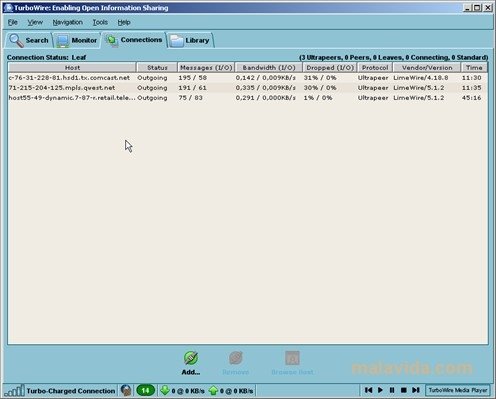Open the View menu
The image size is (496, 399).
(x=35, y=22)
